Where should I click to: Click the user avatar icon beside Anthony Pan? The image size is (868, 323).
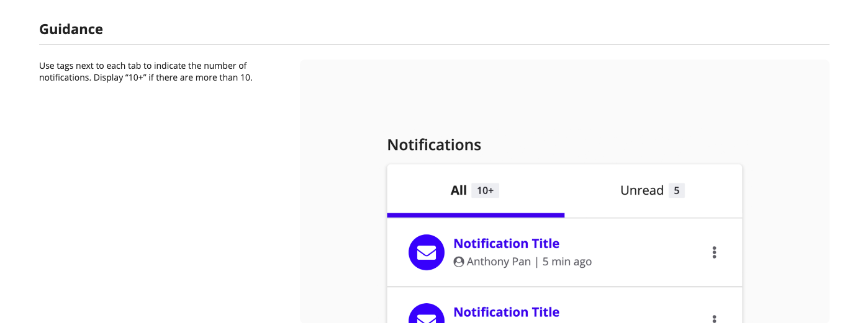click(x=459, y=262)
